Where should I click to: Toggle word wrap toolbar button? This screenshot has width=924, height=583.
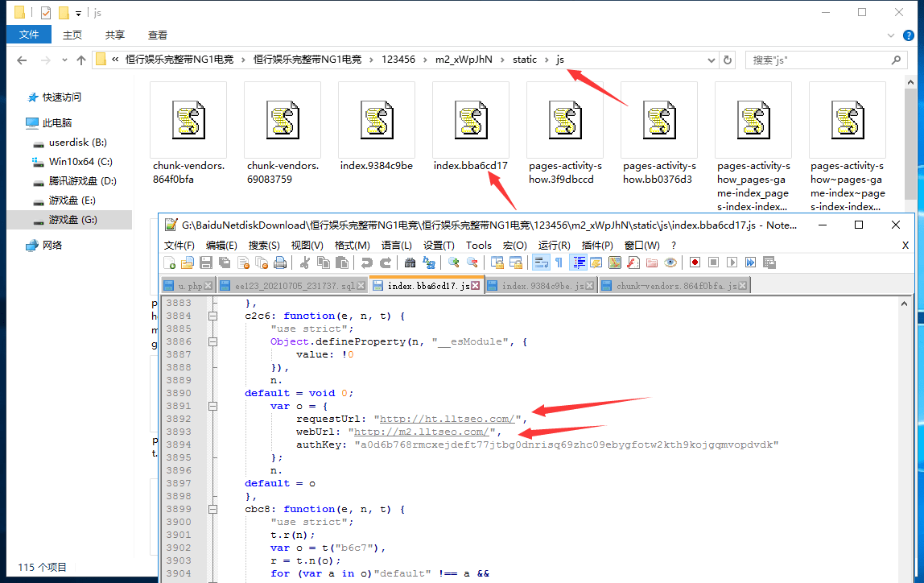point(541,263)
